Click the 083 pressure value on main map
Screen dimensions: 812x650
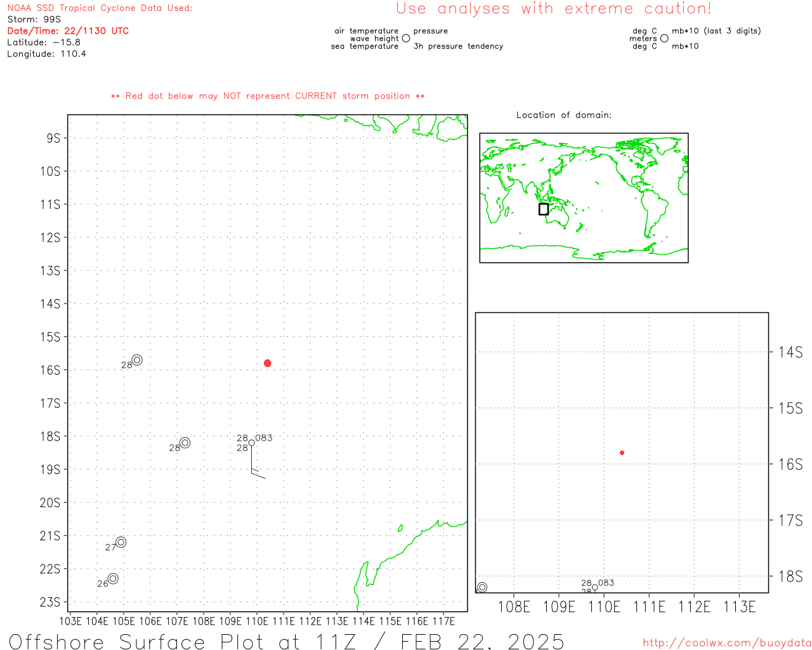[264, 438]
